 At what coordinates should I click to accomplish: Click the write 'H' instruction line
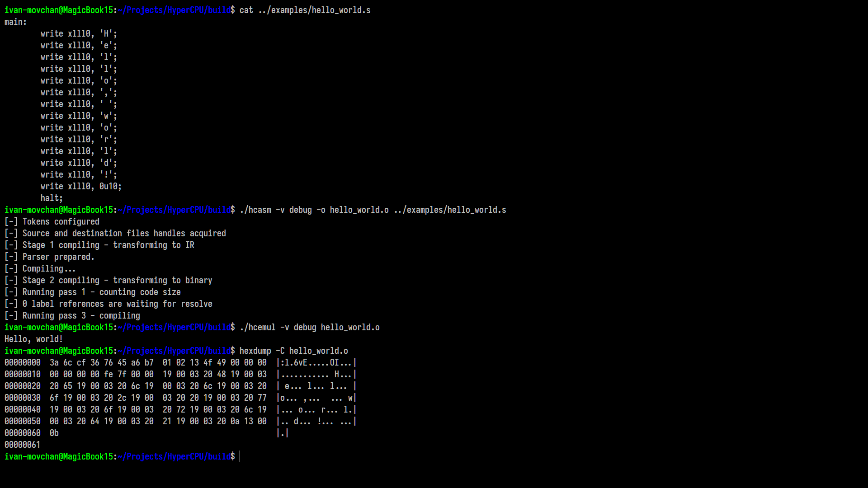[79, 33]
